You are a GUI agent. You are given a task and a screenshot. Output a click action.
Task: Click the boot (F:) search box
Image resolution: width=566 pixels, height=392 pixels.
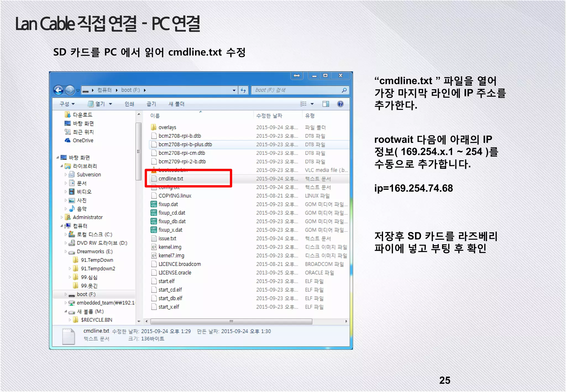(300, 90)
